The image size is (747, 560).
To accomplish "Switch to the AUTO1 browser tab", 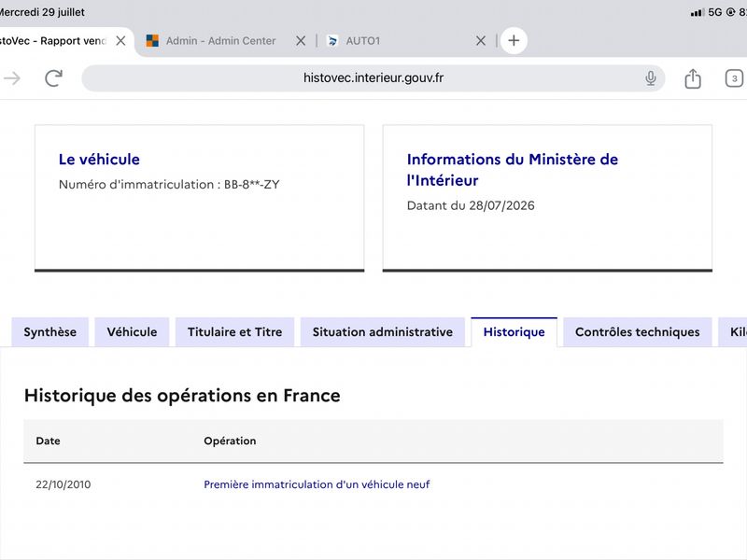I will pos(363,41).
